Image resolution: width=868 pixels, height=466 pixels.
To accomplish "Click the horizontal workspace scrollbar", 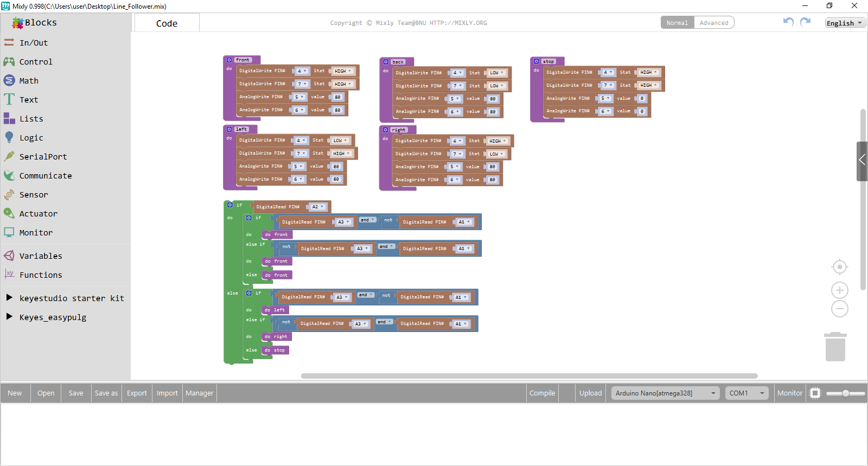I will click(529, 376).
